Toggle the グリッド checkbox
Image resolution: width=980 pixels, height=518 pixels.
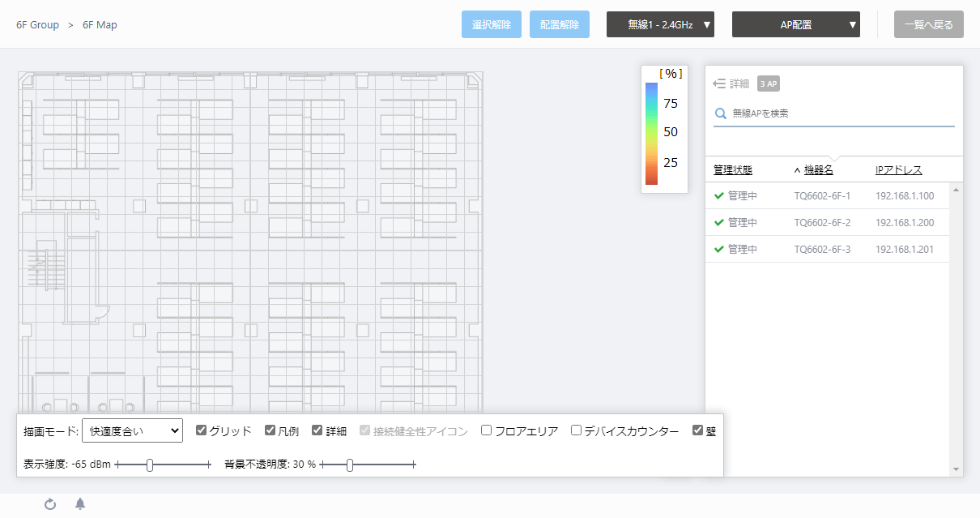point(202,430)
